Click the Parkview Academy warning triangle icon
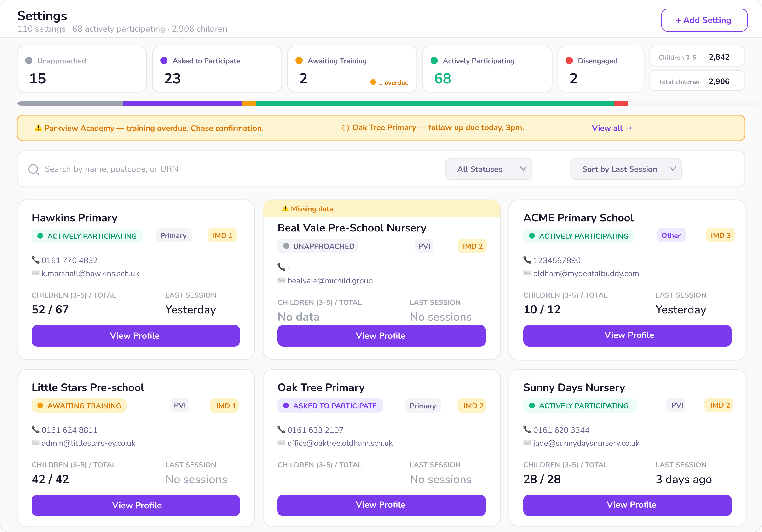The height and width of the screenshot is (532, 762). click(38, 128)
